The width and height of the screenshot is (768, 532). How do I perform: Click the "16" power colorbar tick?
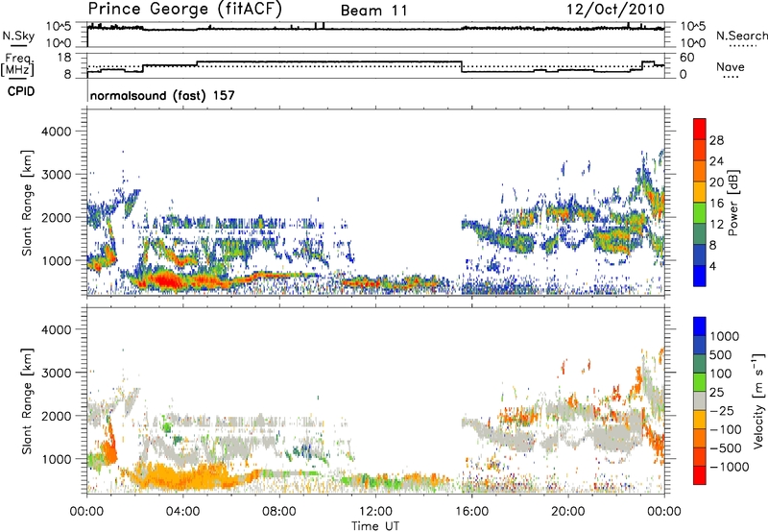click(716, 204)
